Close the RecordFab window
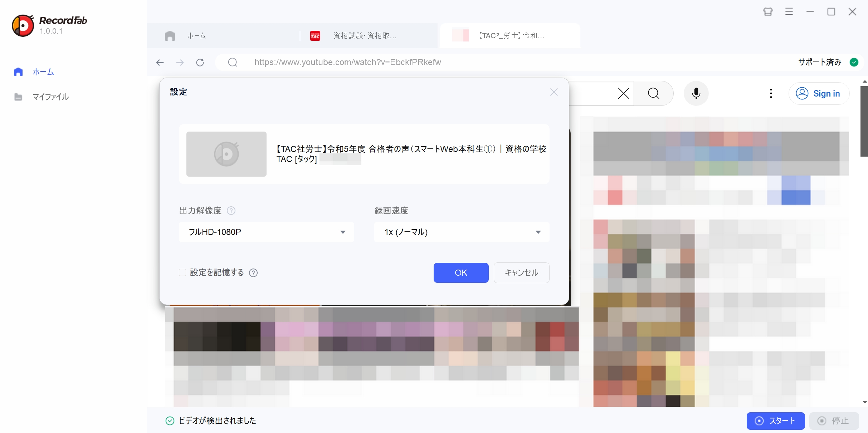The width and height of the screenshot is (868, 433). pos(852,12)
